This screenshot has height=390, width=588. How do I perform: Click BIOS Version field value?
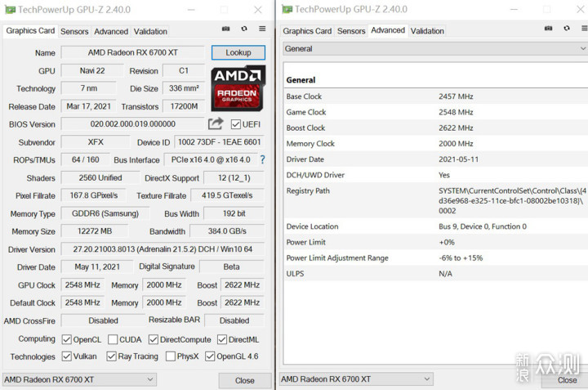(x=133, y=124)
